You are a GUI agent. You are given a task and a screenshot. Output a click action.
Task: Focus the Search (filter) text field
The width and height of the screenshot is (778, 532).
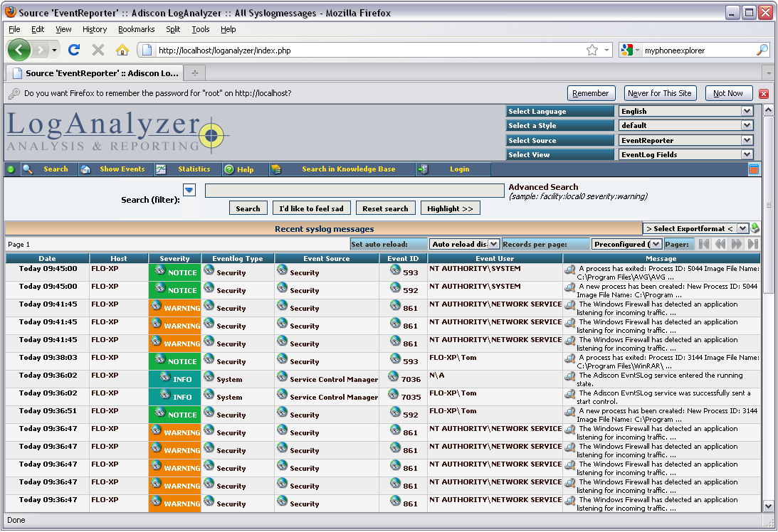[354, 191]
